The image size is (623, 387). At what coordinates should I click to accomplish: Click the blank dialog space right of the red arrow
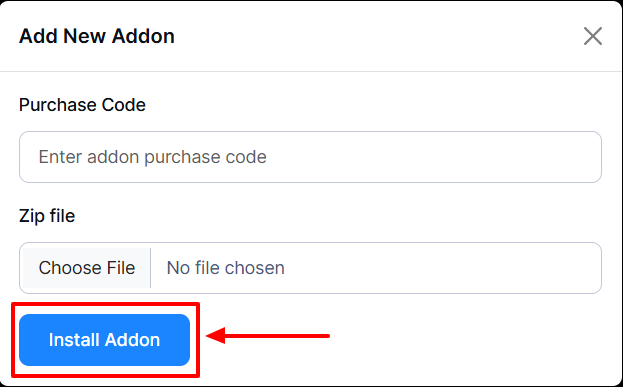pyautogui.click(x=469, y=340)
